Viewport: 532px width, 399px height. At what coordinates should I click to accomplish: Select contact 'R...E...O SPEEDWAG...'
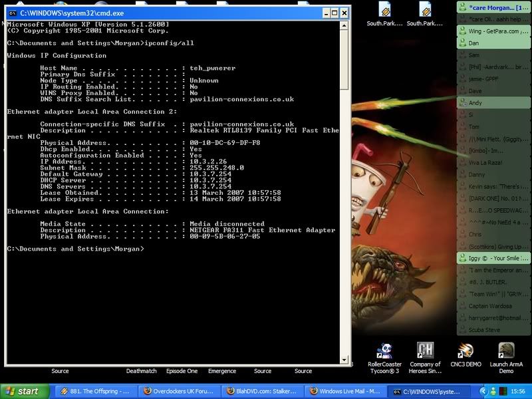493,210
